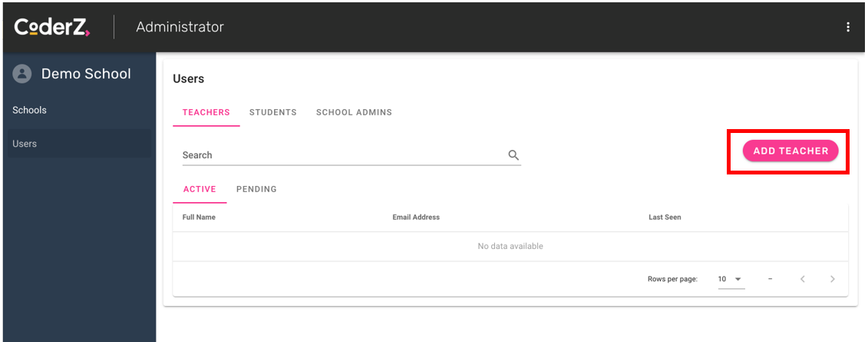Click the Demo School avatar icon
Viewport: 868px width, 342px height.
pos(22,74)
